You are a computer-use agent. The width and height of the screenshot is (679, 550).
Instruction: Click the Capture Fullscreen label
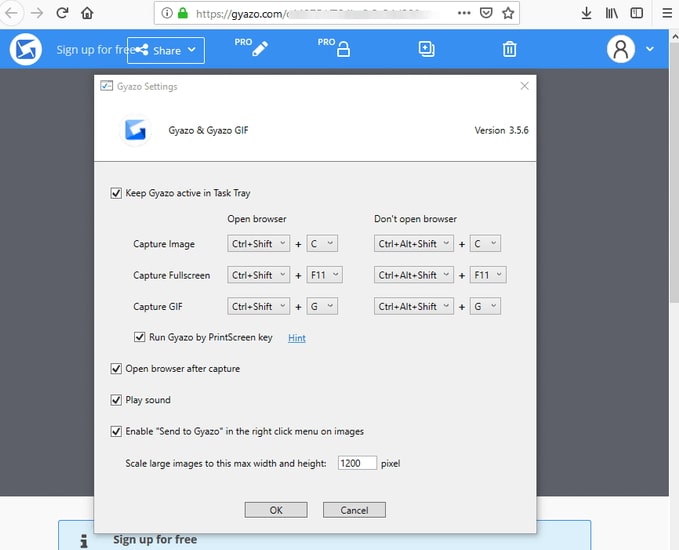(171, 275)
